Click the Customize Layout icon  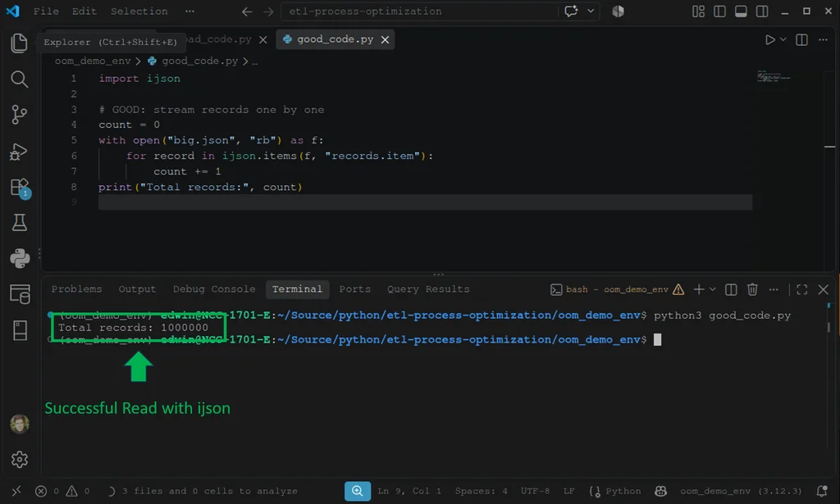698,11
